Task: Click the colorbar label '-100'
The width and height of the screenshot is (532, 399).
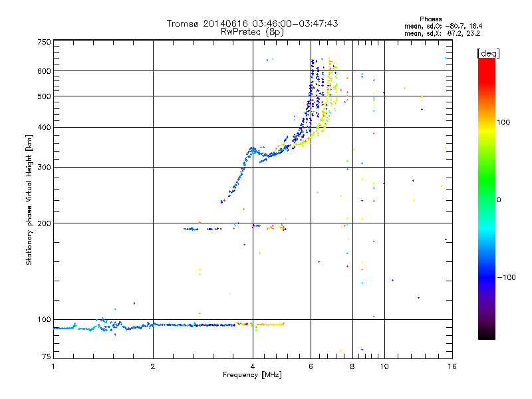Action: pyautogui.click(x=506, y=277)
